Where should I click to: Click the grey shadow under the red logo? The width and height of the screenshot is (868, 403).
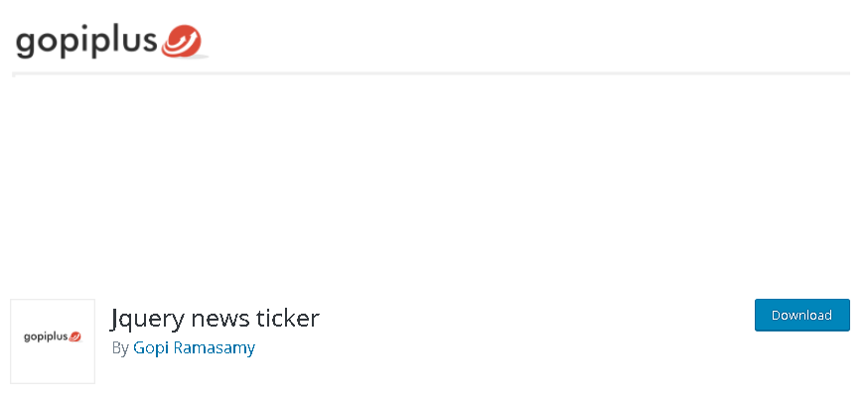189,57
